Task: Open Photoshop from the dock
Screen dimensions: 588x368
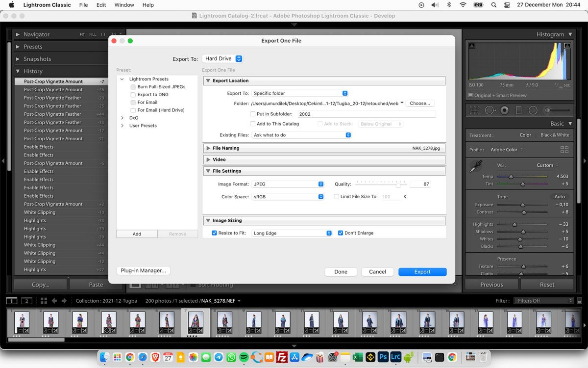Action: (383, 357)
